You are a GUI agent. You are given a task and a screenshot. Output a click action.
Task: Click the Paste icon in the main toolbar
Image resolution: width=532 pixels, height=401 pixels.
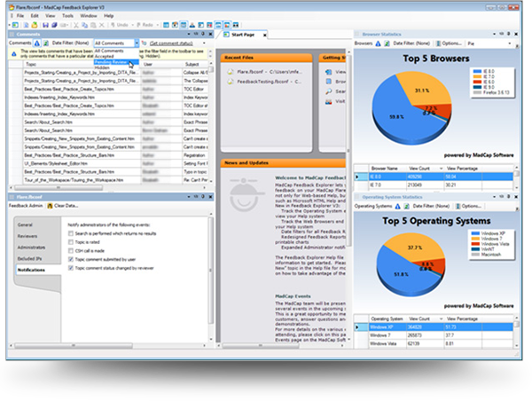(x=93, y=25)
